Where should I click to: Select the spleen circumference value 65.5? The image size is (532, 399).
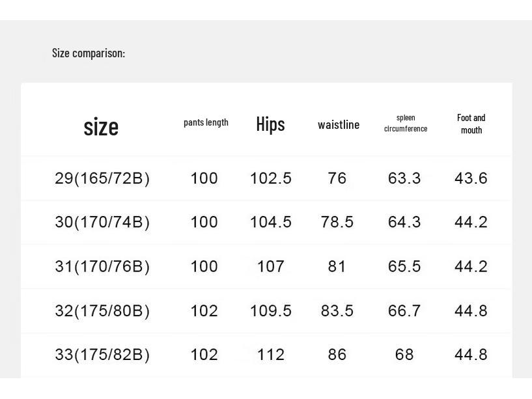click(x=404, y=266)
